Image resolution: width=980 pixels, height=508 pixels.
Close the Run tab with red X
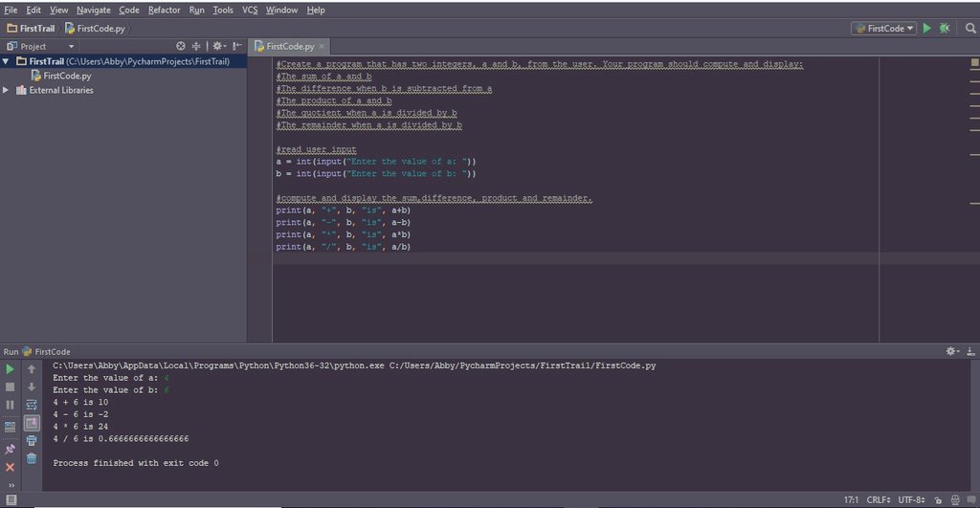pyautogui.click(x=10, y=468)
